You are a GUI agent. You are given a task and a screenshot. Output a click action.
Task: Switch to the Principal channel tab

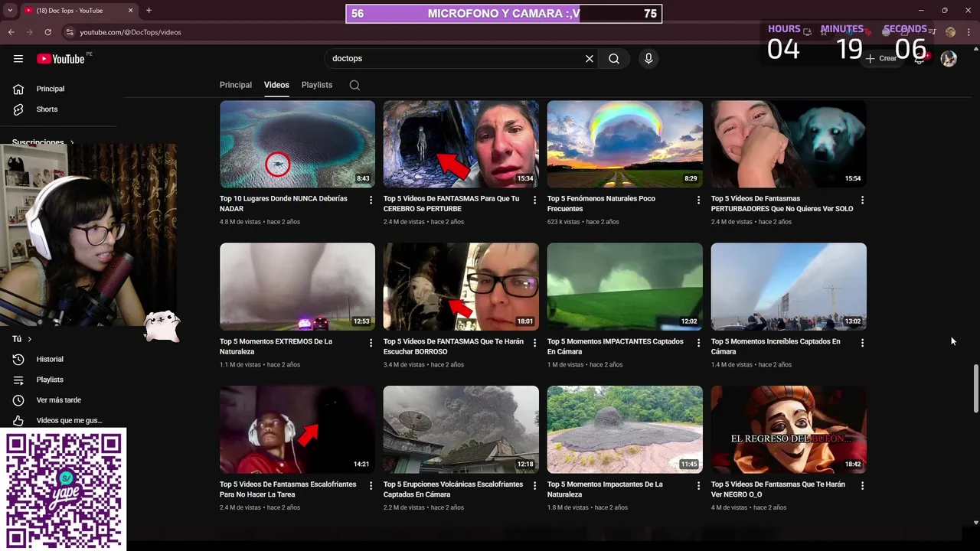point(236,85)
